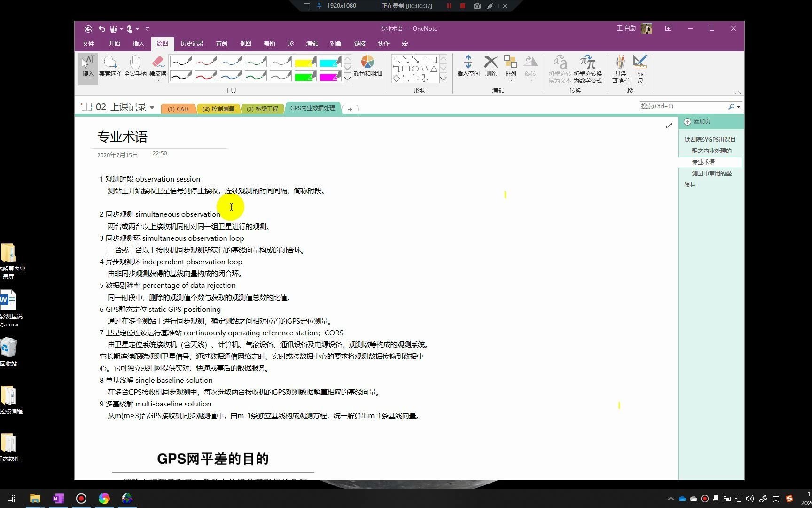Open the 悬浮画笔栏 floating pen bar
This screenshot has height=508, width=812.
click(620, 69)
